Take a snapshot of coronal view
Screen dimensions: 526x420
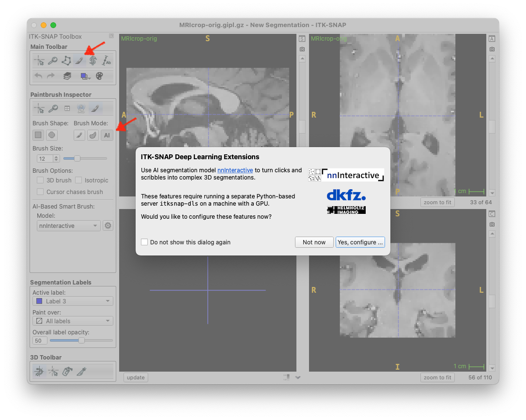point(492,224)
